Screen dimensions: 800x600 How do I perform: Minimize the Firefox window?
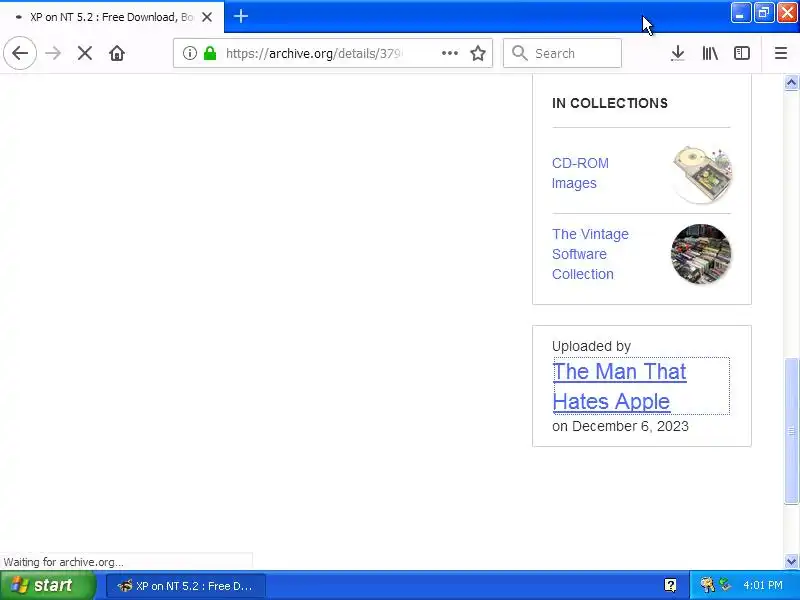[x=740, y=13]
